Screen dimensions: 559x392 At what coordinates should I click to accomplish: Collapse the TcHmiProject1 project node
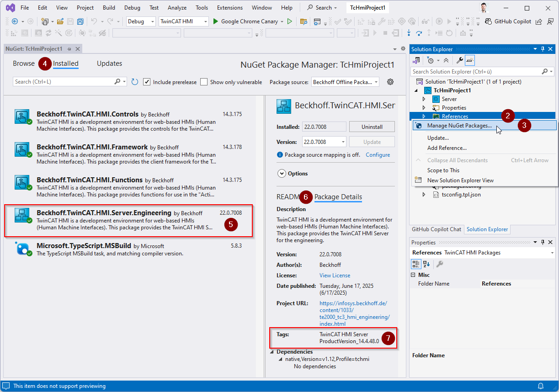coord(416,90)
